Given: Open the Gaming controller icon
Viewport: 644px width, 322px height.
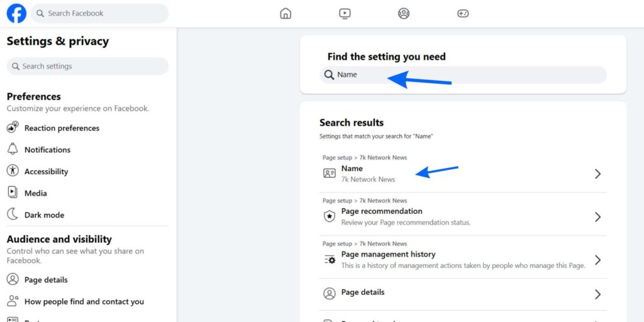Looking at the screenshot, I should (x=463, y=14).
